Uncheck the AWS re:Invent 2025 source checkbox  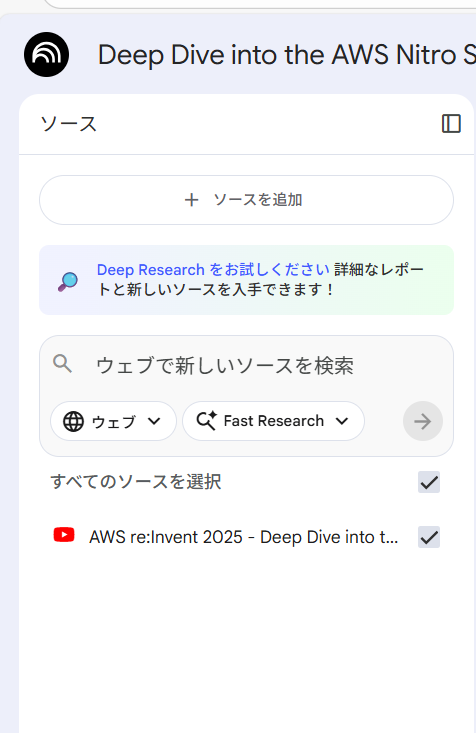(429, 537)
